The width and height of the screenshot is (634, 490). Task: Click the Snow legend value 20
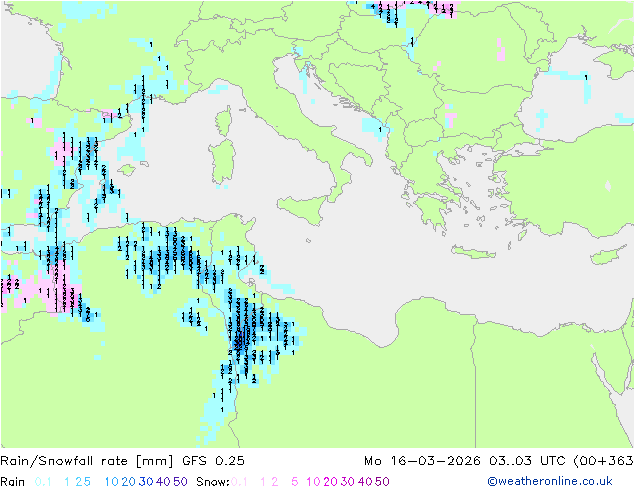pyautogui.click(x=330, y=482)
